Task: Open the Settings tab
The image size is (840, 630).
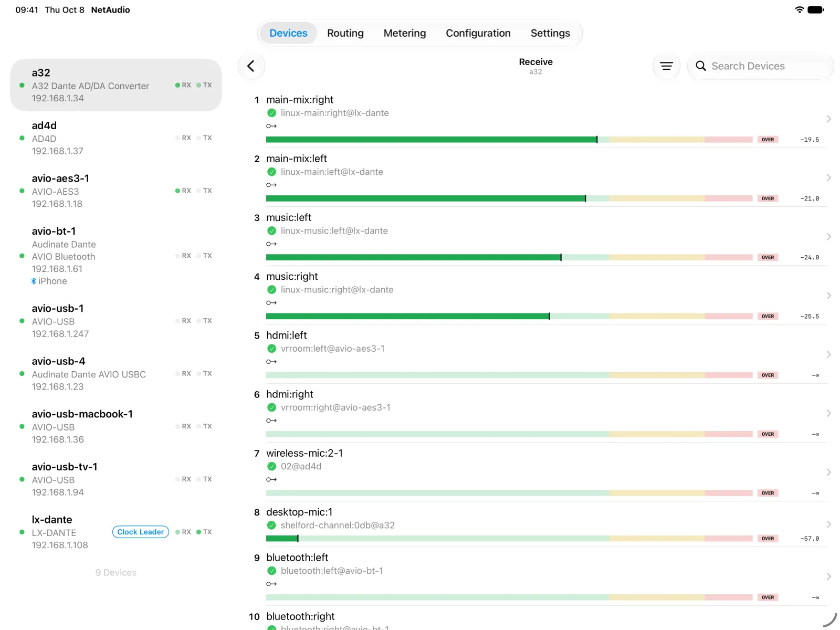Action: (x=550, y=33)
